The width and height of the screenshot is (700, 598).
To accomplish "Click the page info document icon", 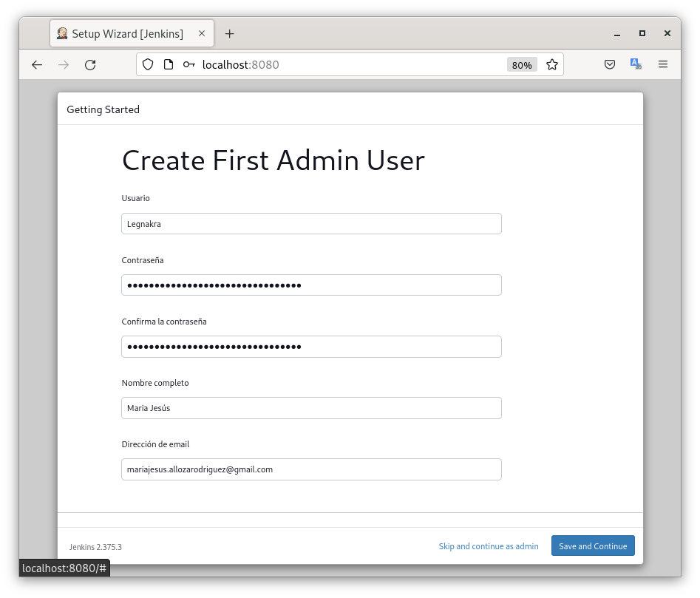I will pos(169,65).
